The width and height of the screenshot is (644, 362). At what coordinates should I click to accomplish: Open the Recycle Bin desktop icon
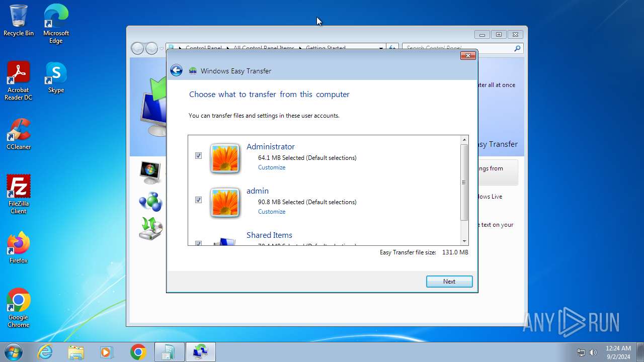pos(19,20)
